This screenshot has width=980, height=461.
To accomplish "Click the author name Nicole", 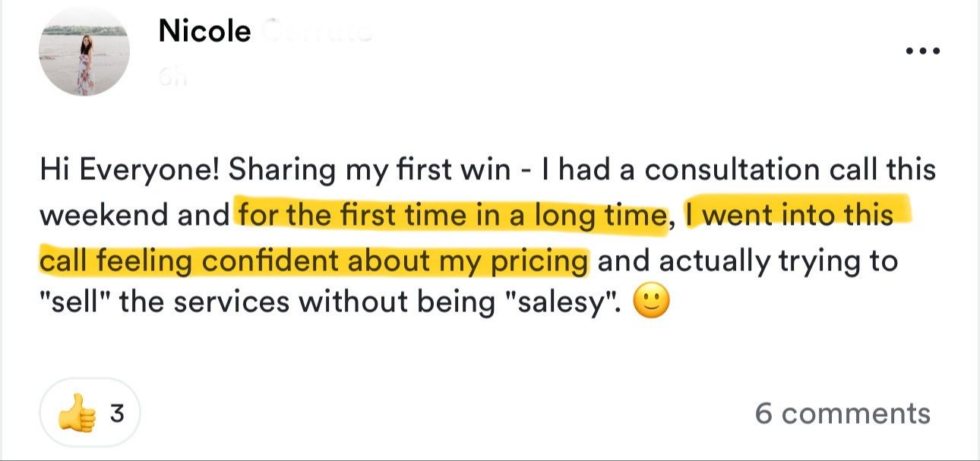I will coord(204,32).
